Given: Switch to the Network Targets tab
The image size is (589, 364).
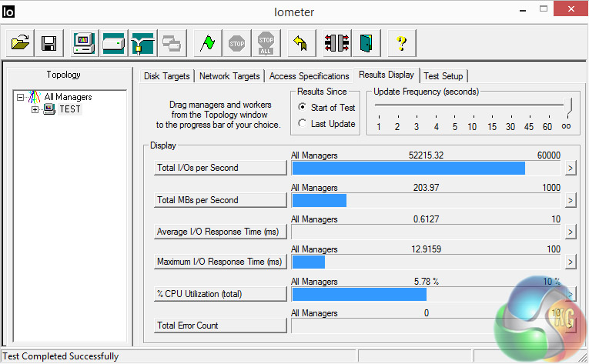Looking at the screenshot, I should pyautogui.click(x=229, y=76).
